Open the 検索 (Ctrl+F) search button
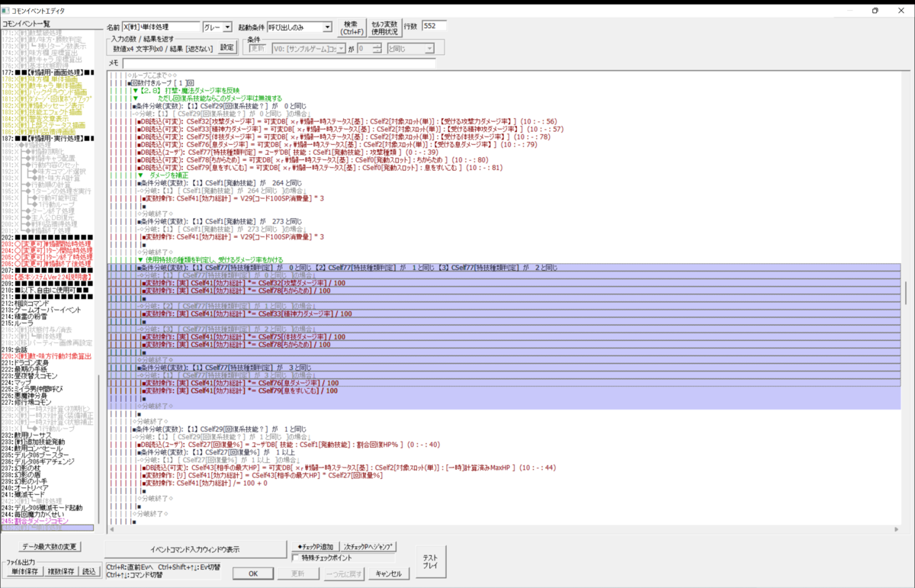The image size is (915, 588). click(x=351, y=27)
